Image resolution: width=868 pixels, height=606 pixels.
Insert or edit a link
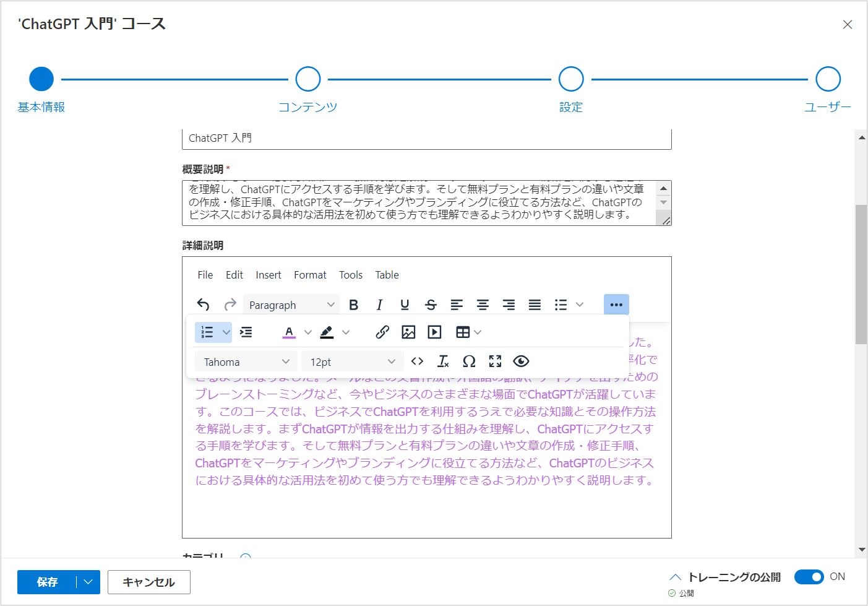382,332
